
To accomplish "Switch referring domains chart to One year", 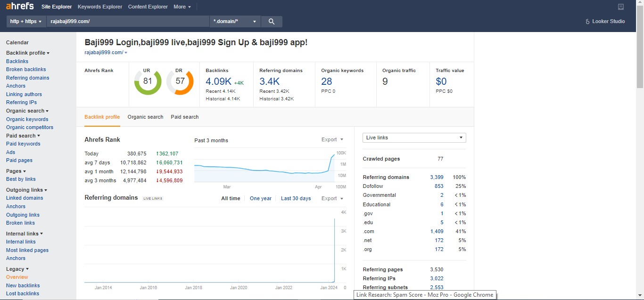I will (x=260, y=199).
